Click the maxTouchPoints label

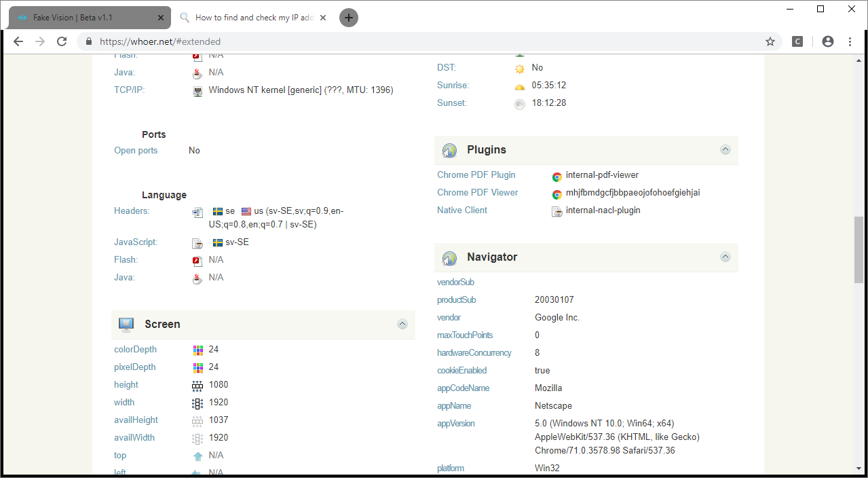click(x=465, y=335)
